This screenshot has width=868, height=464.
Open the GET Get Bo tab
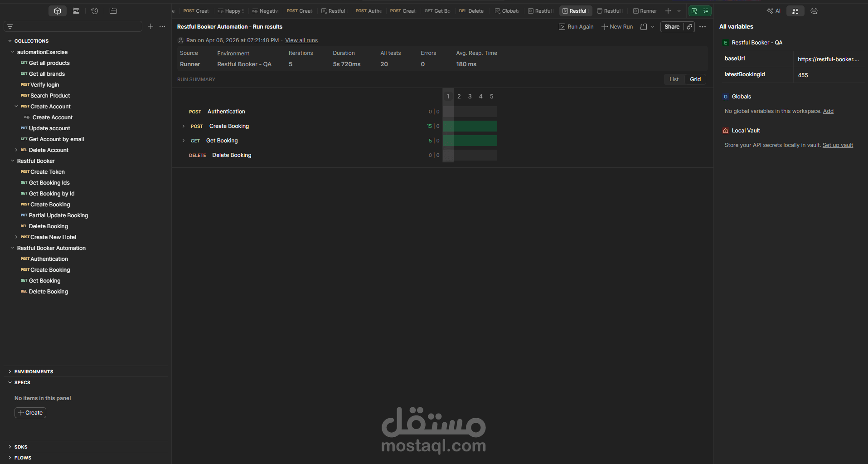coord(437,11)
